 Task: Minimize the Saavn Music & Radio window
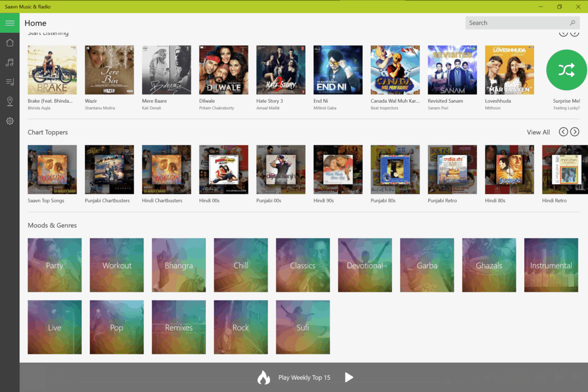click(x=541, y=6)
